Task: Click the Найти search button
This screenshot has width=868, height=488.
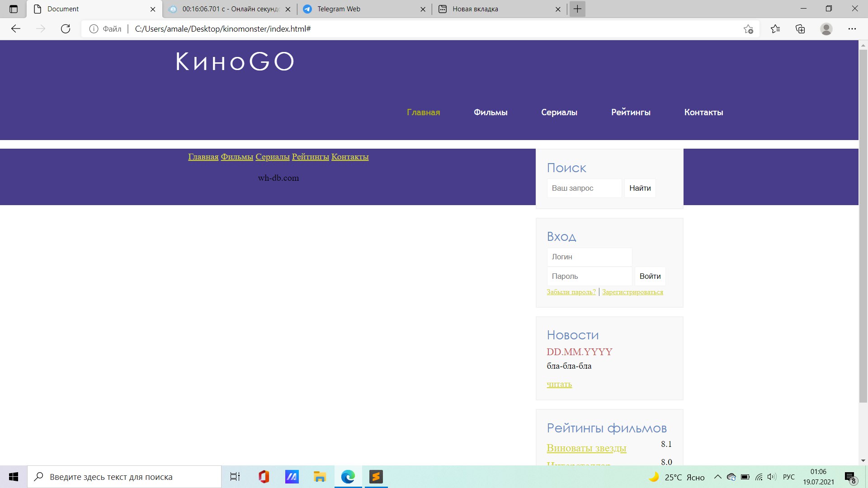Action: pos(640,188)
